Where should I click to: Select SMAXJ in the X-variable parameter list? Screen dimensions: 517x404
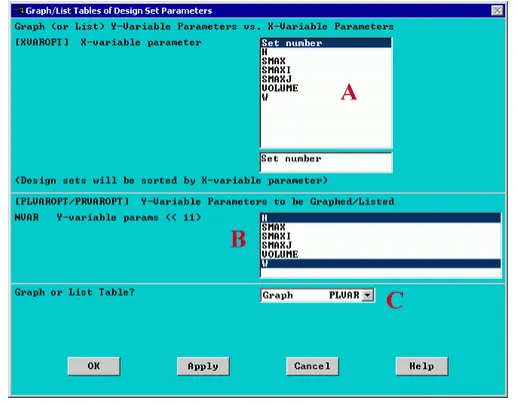(x=326, y=79)
